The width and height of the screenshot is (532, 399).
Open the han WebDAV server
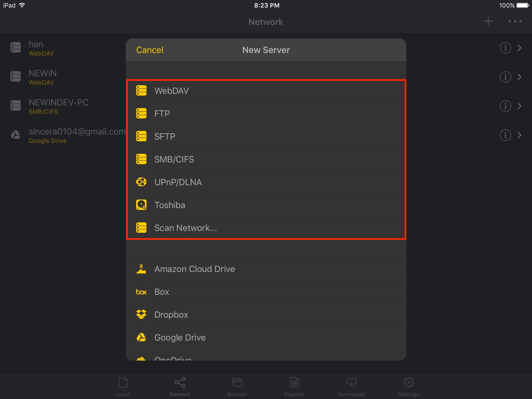63,48
